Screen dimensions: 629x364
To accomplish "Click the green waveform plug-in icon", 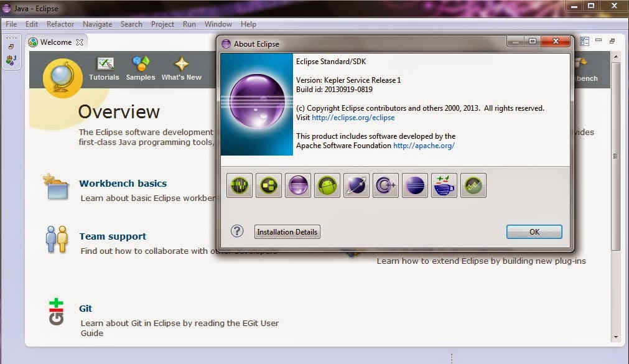I will [x=240, y=185].
